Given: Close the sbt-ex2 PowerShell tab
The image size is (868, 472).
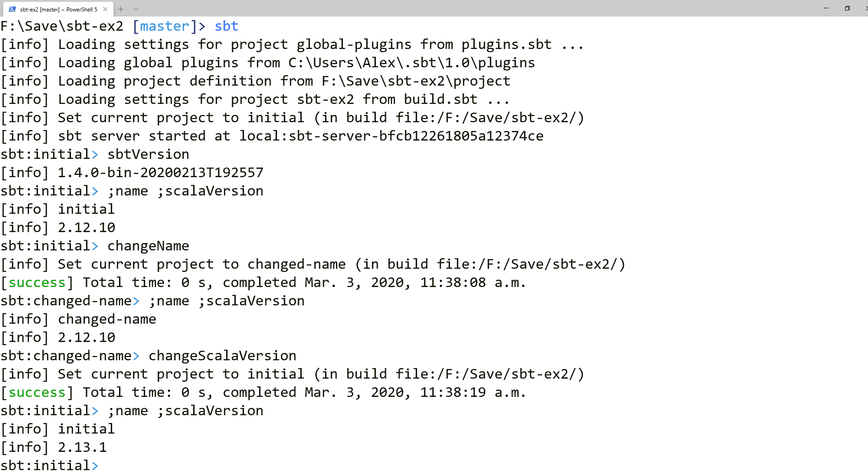Looking at the screenshot, I should 105,9.
